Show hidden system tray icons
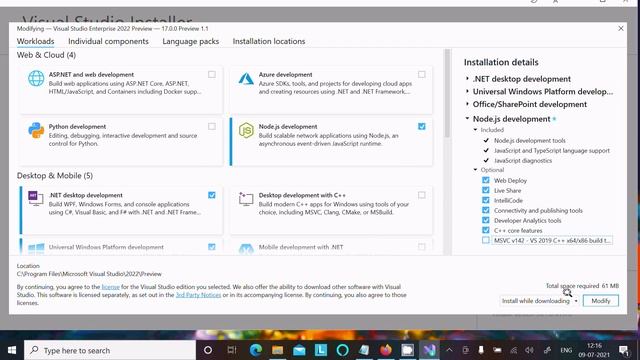Screen dimensions: 640x360 point(449,350)
